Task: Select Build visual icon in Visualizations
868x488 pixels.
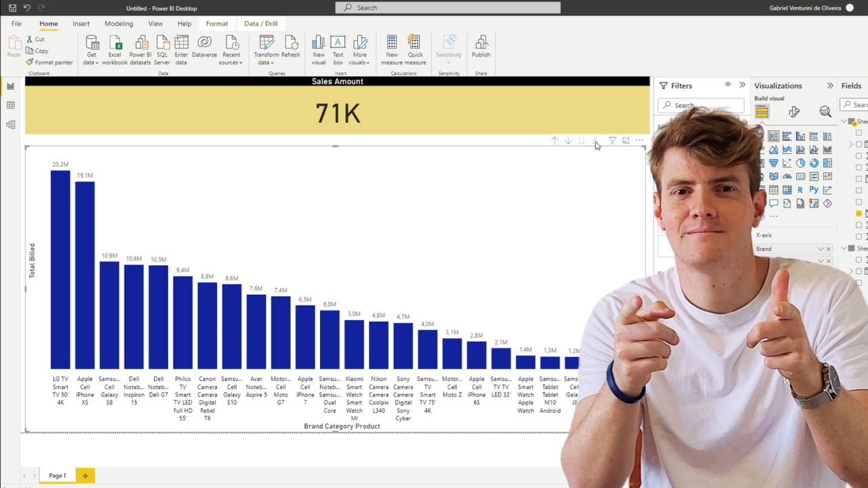Action: click(x=762, y=112)
